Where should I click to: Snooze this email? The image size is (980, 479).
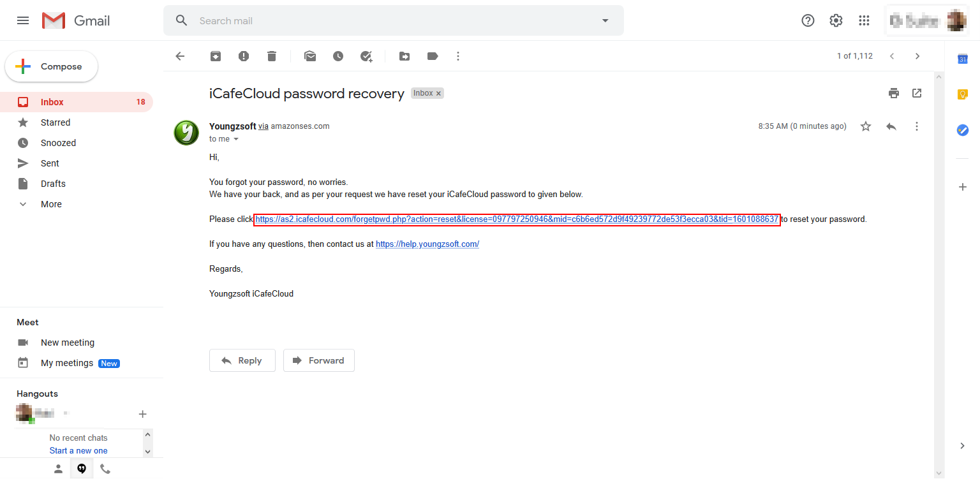click(x=338, y=56)
